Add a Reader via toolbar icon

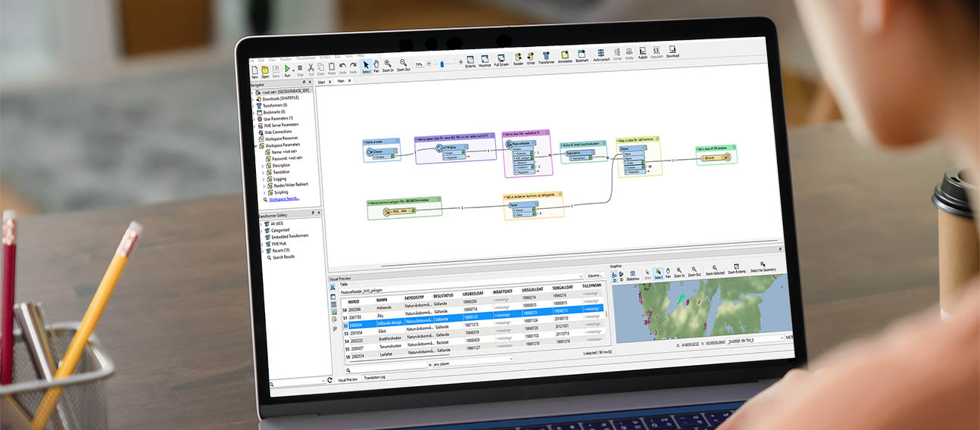tap(519, 59)
